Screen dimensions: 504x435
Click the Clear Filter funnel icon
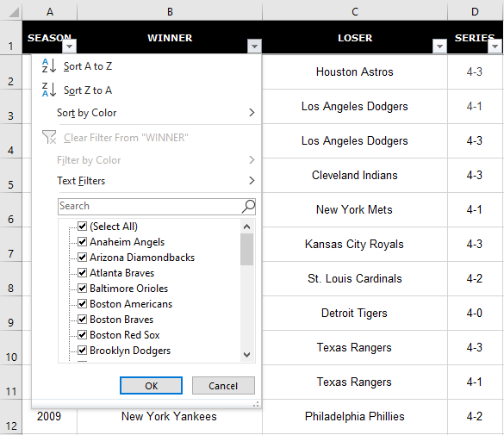point(49,137)
